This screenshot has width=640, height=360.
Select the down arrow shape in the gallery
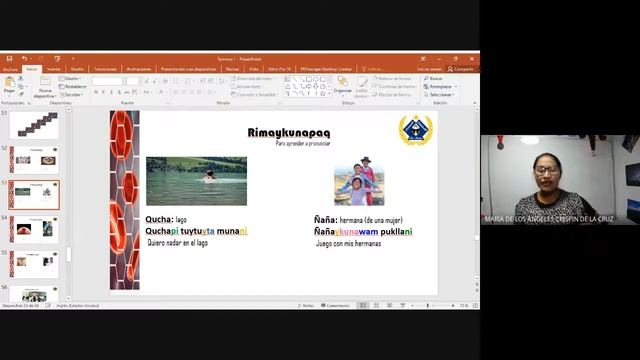click(x=316, y=87)
